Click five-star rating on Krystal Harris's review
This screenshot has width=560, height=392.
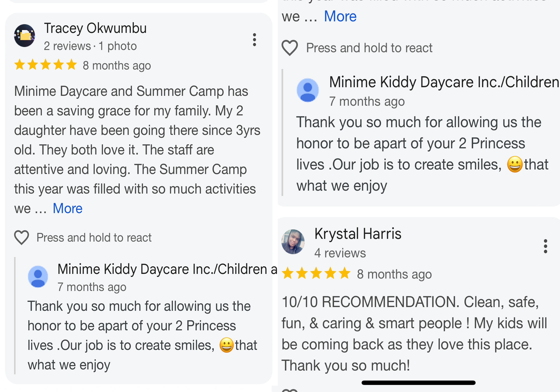click(x=316, y=273)
